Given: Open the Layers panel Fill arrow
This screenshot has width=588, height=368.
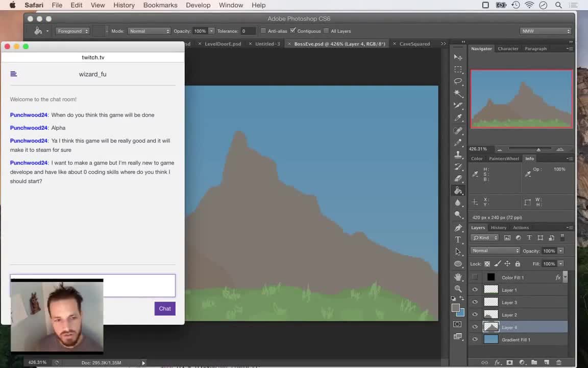Looking at the screenshot, I should point(560,264).
